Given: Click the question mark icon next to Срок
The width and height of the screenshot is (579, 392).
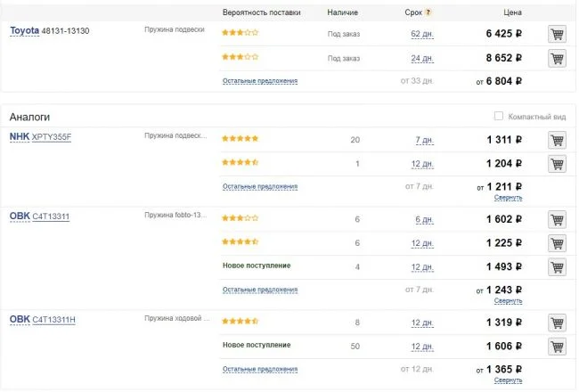Looking at the screenshot, I should (x=429, y=13).
